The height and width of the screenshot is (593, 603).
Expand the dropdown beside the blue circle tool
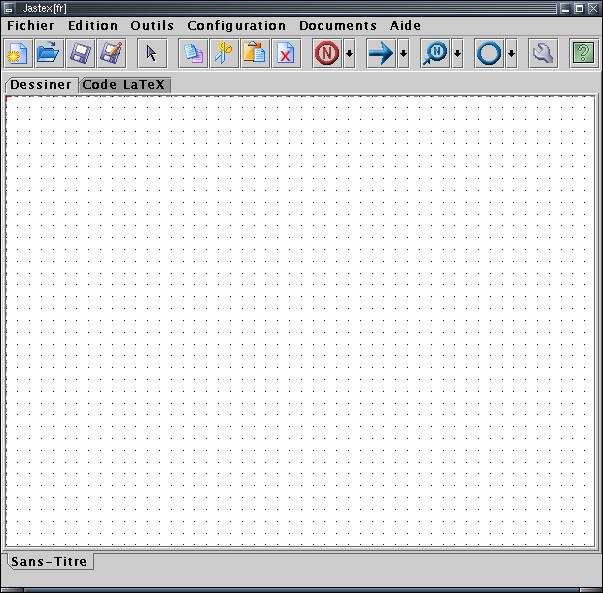tap(511, 55)
